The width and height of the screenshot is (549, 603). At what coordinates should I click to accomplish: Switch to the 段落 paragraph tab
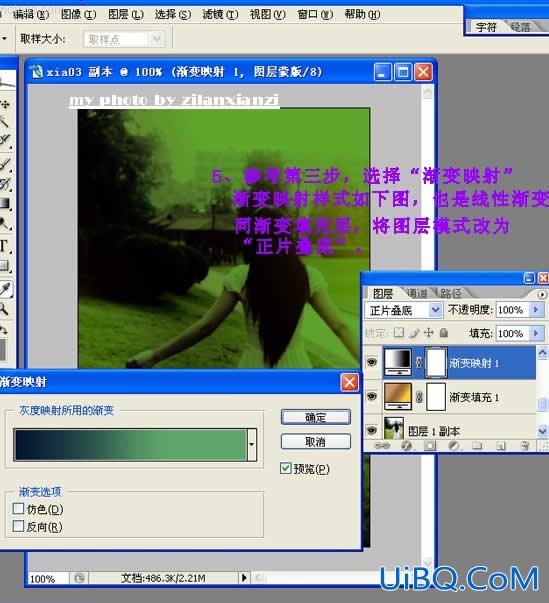(x=521, y=27)
